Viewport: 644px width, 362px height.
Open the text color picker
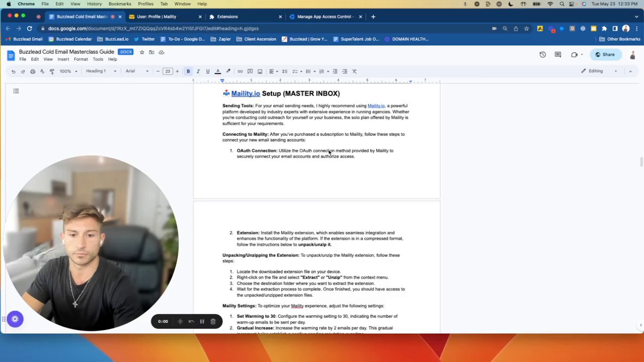[x=218, y=71]
